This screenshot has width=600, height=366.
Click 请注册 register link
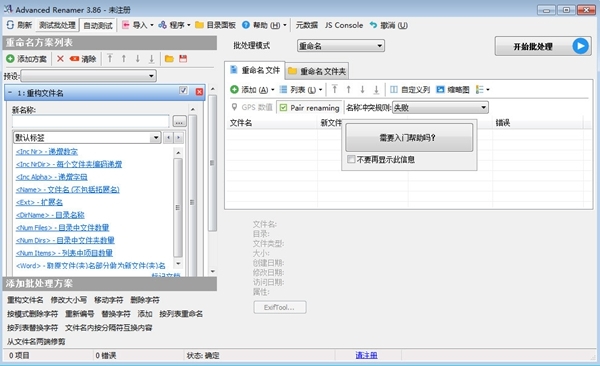tap(366, 355)
